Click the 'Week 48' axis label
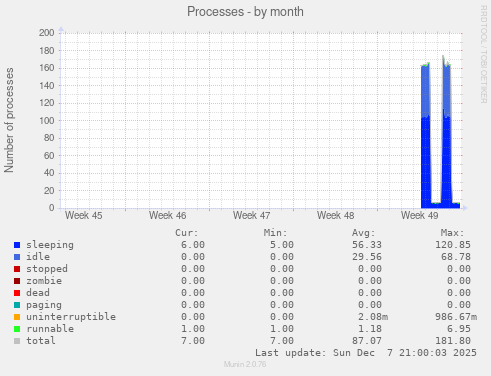Screen dimensions: 491x376 coord(335,215)
